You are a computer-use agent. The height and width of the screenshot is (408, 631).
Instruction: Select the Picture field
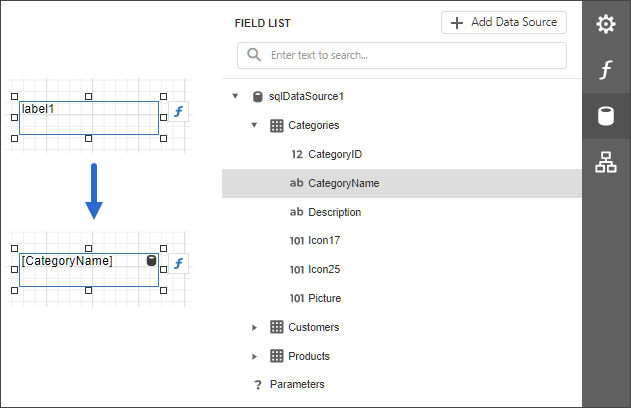tap(325, 298)
